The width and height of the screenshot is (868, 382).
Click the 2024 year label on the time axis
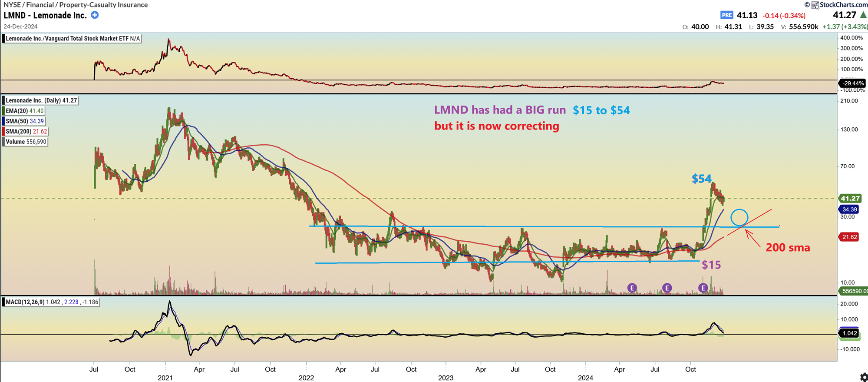pyautogui.click(x=585, y=378)
